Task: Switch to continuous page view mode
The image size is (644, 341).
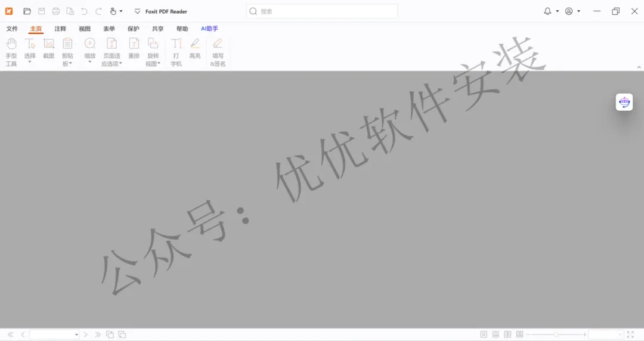Action: tap(496, 334)
